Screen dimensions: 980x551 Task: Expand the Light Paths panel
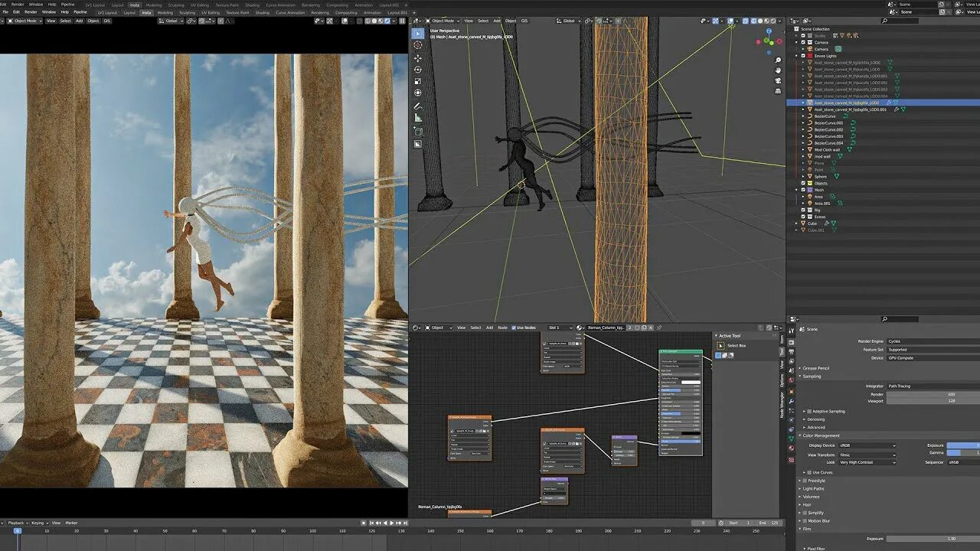pyautogui.click(x=813, y=488)
